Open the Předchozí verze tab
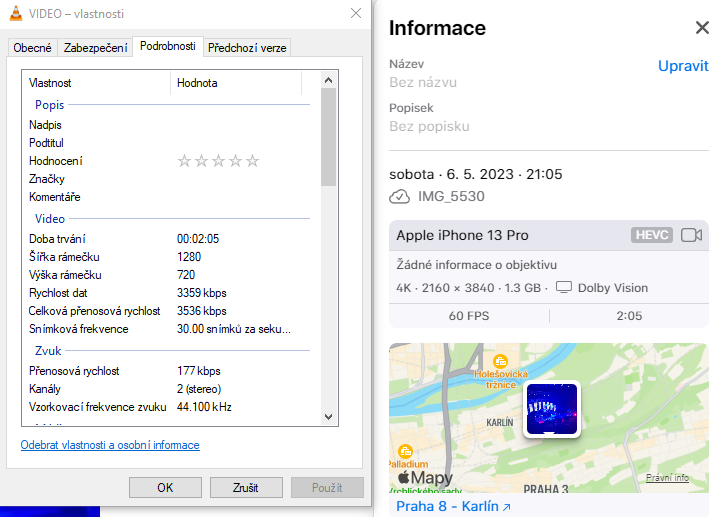720x517 pixels. click(247, 48)
